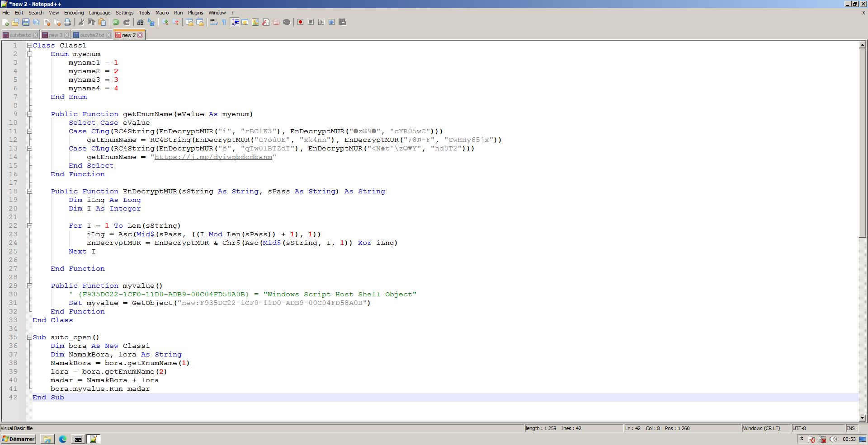Collapse the Class1 code fold

pos(29,45)
